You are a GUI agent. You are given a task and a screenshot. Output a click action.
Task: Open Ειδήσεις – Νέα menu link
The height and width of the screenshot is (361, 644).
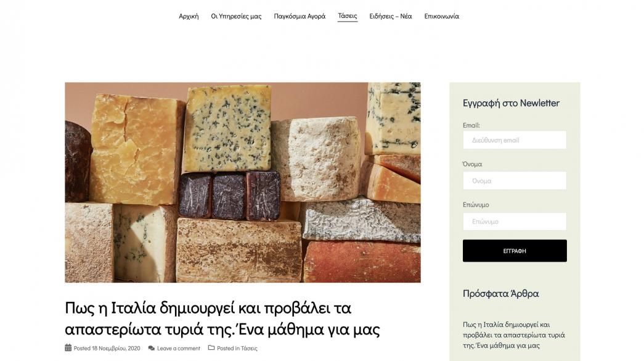tap(391, 17)
